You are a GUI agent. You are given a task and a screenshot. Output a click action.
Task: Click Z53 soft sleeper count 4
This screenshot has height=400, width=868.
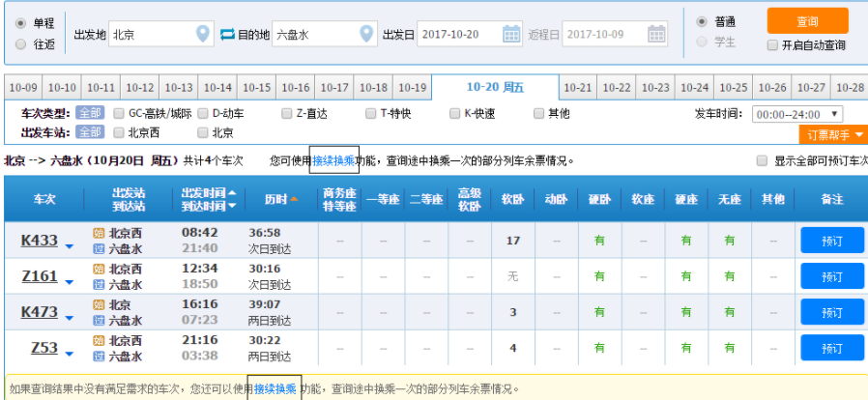[513, 349]
